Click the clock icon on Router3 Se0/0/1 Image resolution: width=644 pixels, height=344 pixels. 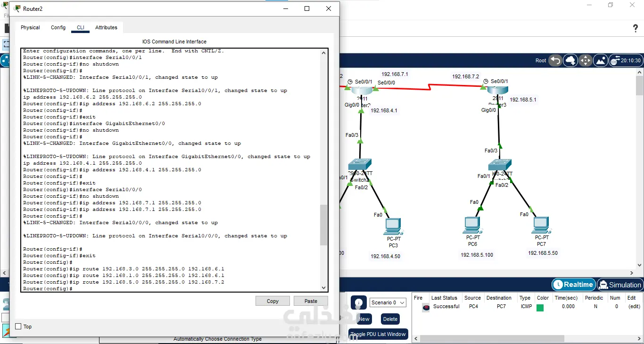[486, 81]
